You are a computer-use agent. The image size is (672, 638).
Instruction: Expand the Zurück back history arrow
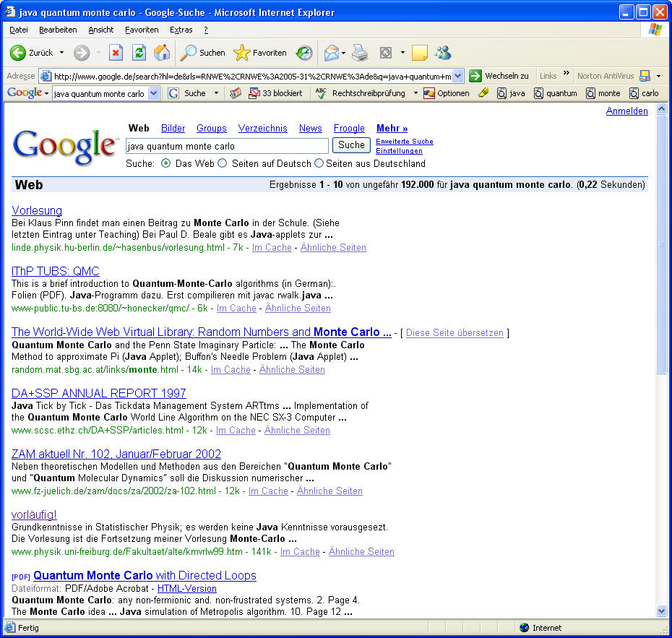pos(61,53)
